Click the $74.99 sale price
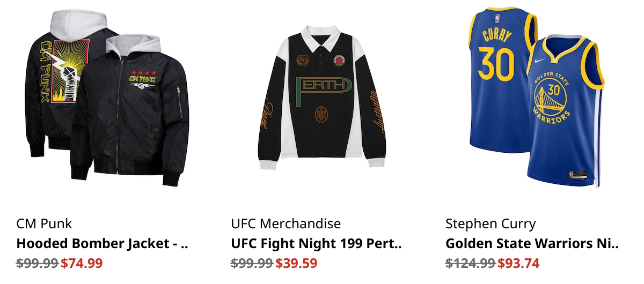 (82, 263)
